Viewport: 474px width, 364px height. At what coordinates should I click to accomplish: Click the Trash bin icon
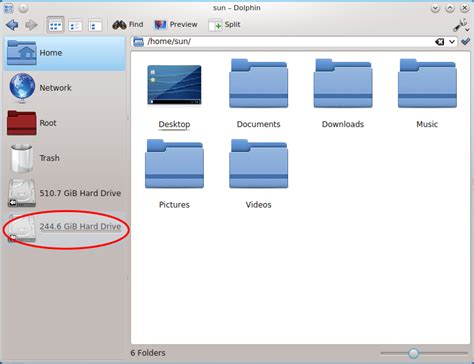[x=22, y=158]
